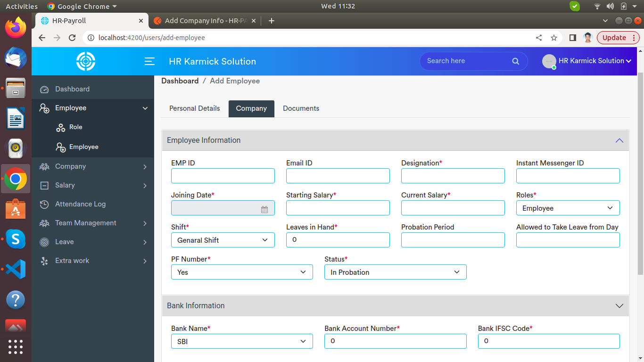Click the Attendance Log clock icon
This screenshot has height=362, width=644.
point(44,204)
